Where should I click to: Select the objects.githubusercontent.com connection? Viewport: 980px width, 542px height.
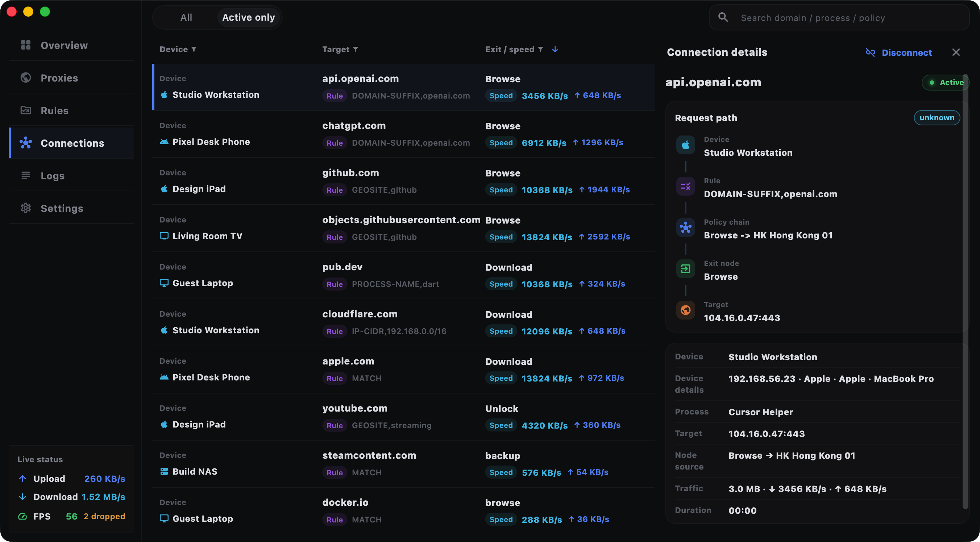pyautogui.click(x=404, y=228)
